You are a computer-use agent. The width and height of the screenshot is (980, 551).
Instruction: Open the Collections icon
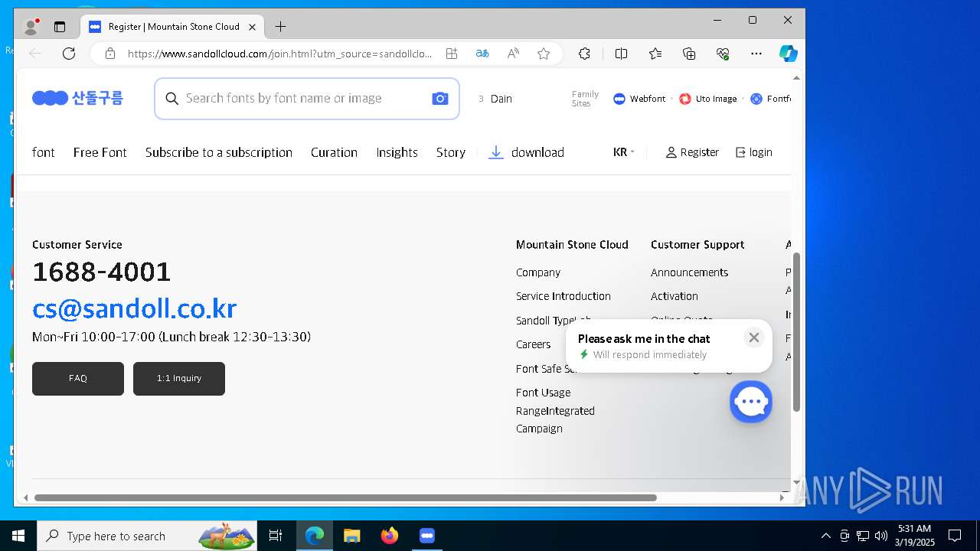pos(689,54)
